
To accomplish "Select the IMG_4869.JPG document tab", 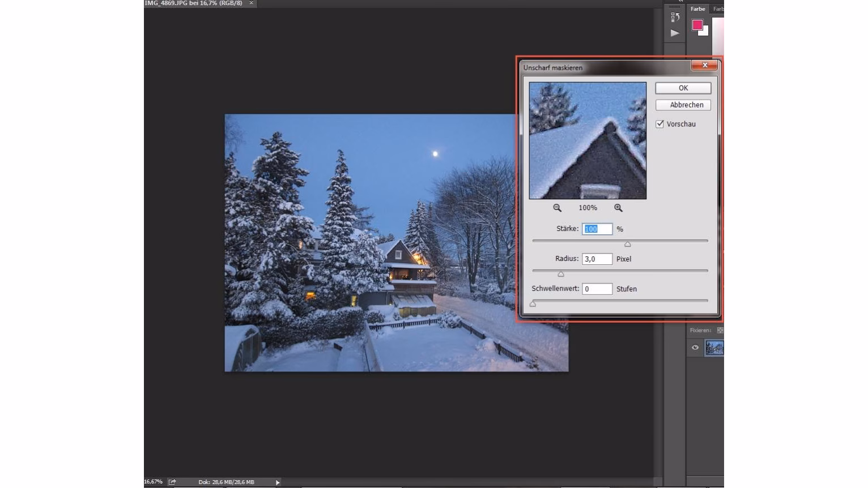I will [195, 3].
